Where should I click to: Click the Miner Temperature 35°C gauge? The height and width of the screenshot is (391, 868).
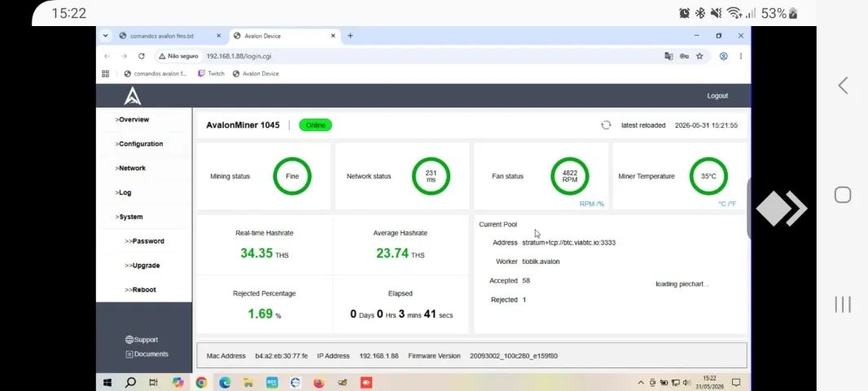click(x=708, y=176)
